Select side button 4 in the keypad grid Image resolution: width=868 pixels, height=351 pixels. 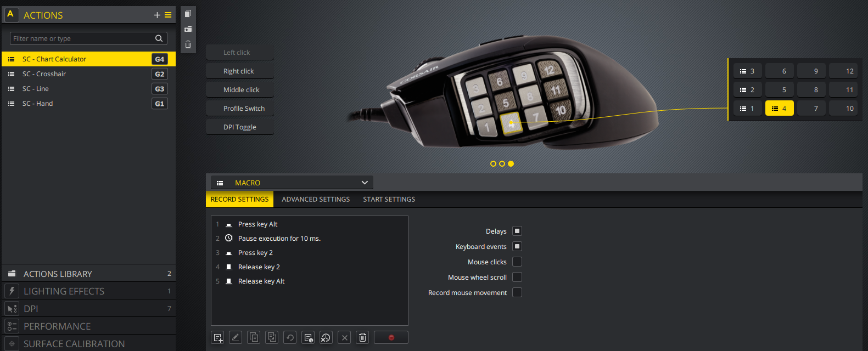coord(780,109)
